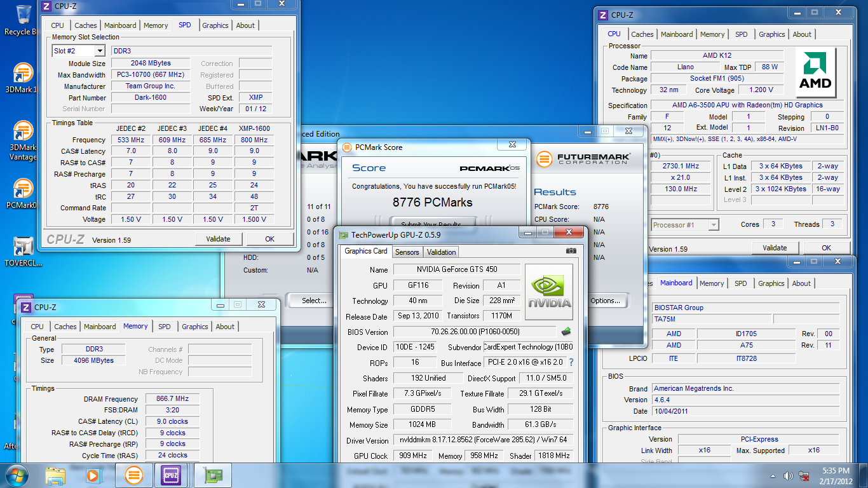Viewport: 868px width, 488px height.
Task: Switch to the CPU-Z taskbar icon
Action: [170, 475]
